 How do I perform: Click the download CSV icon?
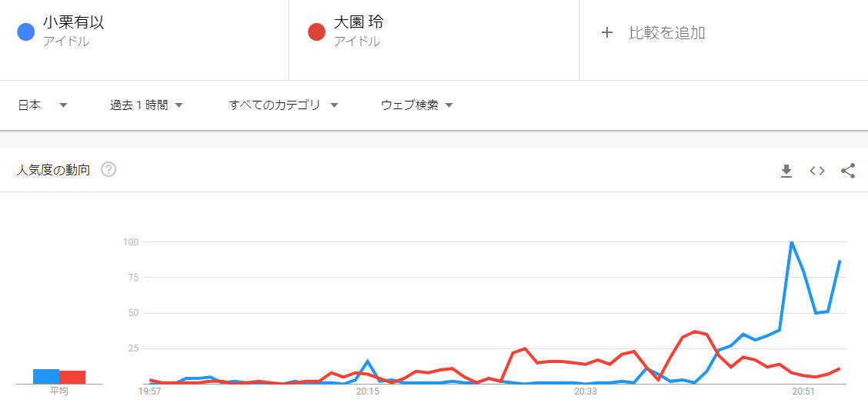click(x=786, y=171)
